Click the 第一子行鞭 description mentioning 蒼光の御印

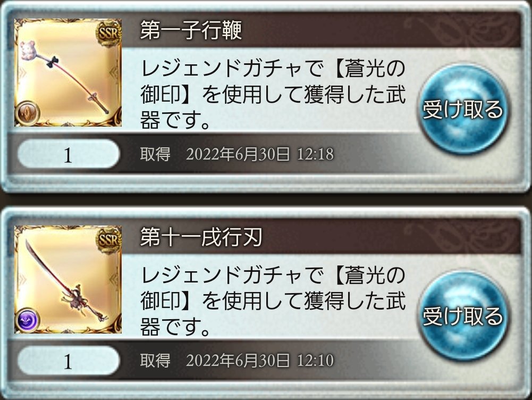[273, 95]
